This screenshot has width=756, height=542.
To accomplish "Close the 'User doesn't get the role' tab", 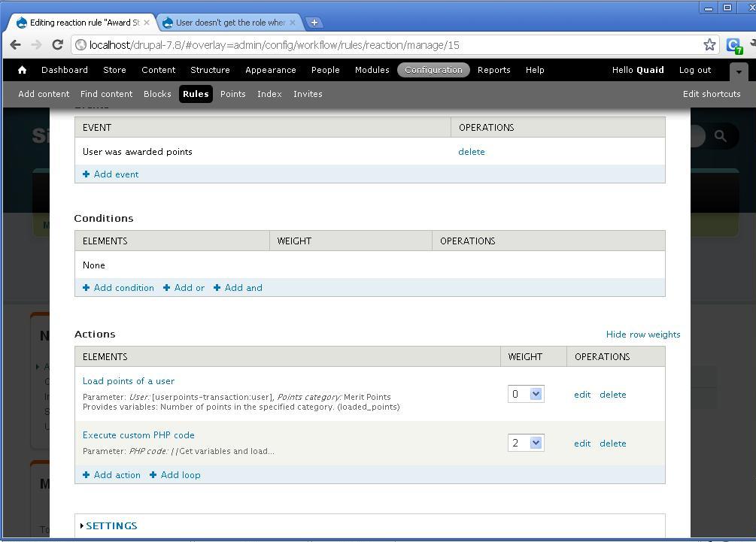I will [292, 23].
